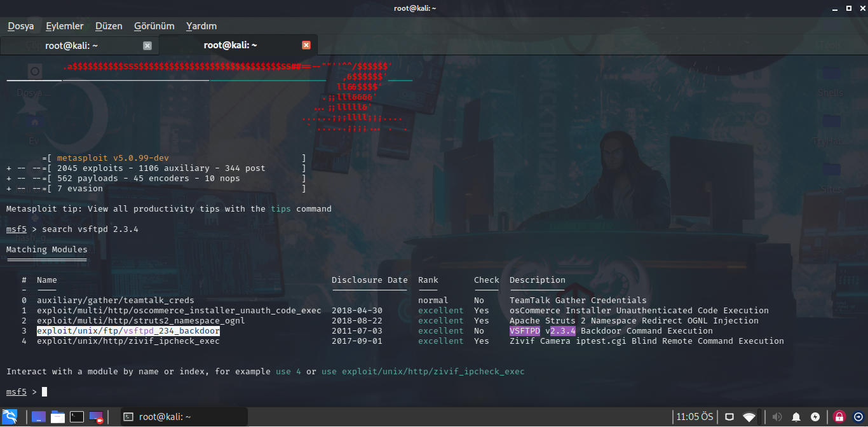Click oscommerce_installer_unauth_code_exec module name
868x427 pixels.
coord(179,311)
